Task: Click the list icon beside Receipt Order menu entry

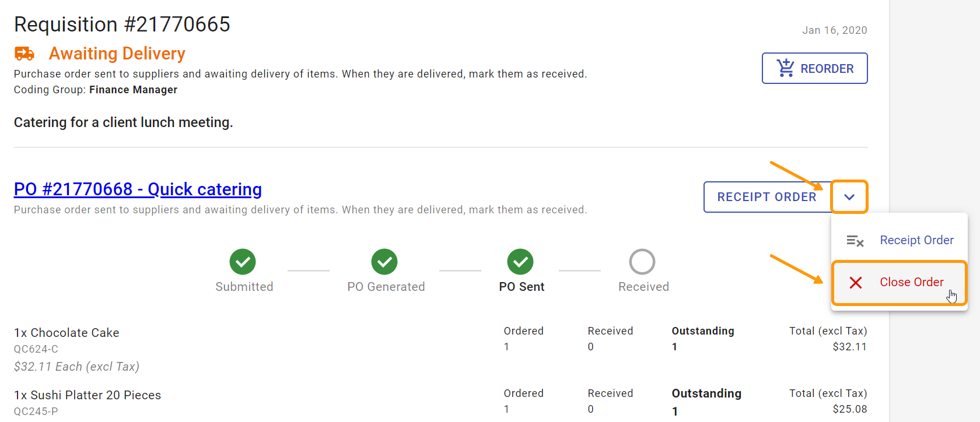Action: [x=855, y=240]
